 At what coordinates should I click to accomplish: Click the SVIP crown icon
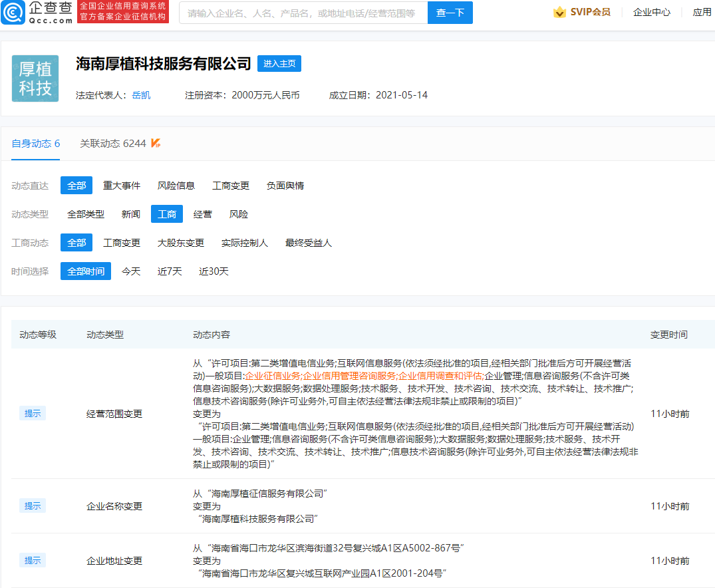(x=559, y=13)
